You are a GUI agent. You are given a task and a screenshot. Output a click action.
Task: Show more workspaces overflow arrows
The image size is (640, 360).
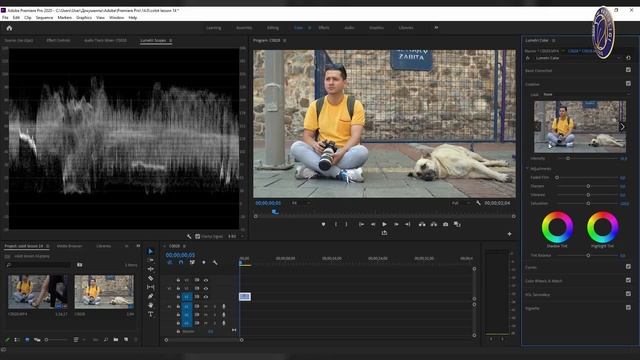click(x=436, y=28)
